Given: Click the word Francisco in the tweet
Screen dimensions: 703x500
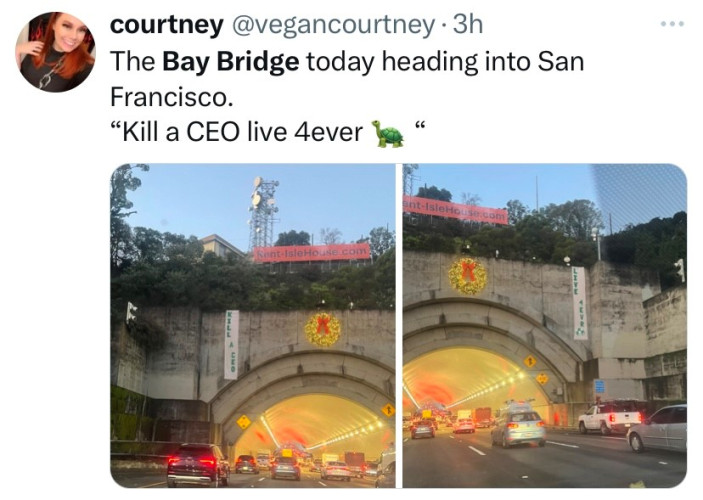Looking at the screenshot, I should point(172,96).
